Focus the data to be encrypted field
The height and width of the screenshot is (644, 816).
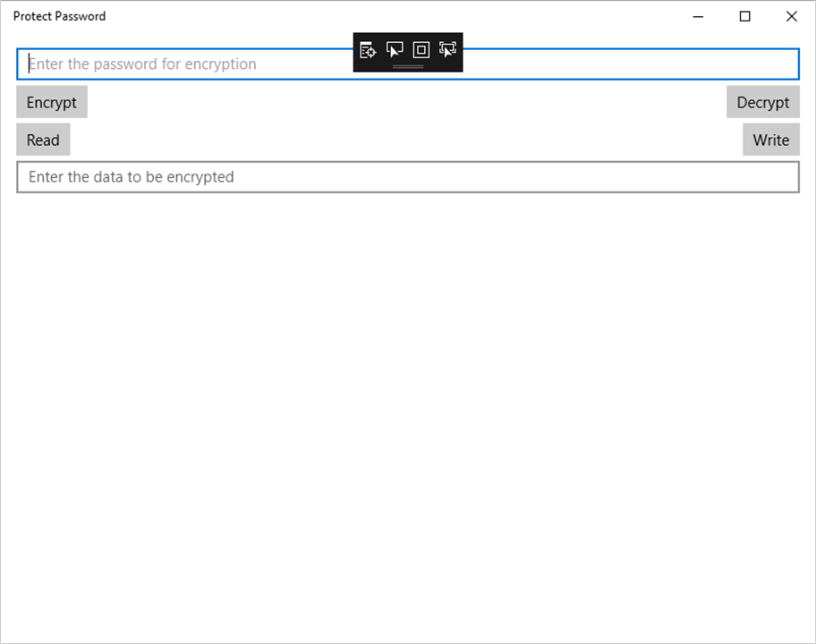(x=408, y=177)
